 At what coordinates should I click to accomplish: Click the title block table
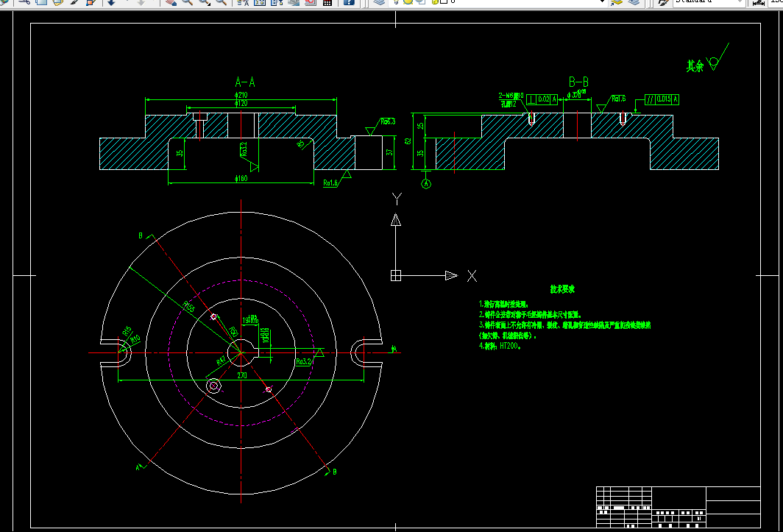point(679,507)
